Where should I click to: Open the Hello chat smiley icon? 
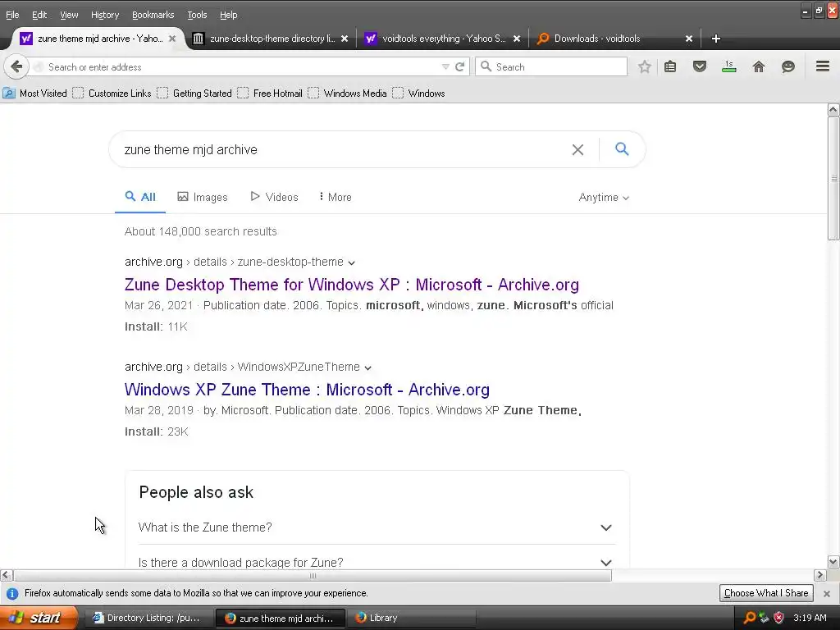click(788, 67)
